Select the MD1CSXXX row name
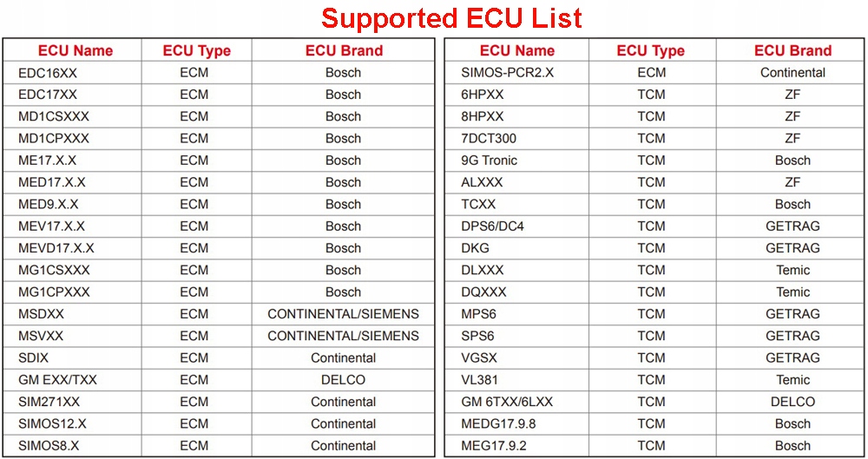 (54, 116)
